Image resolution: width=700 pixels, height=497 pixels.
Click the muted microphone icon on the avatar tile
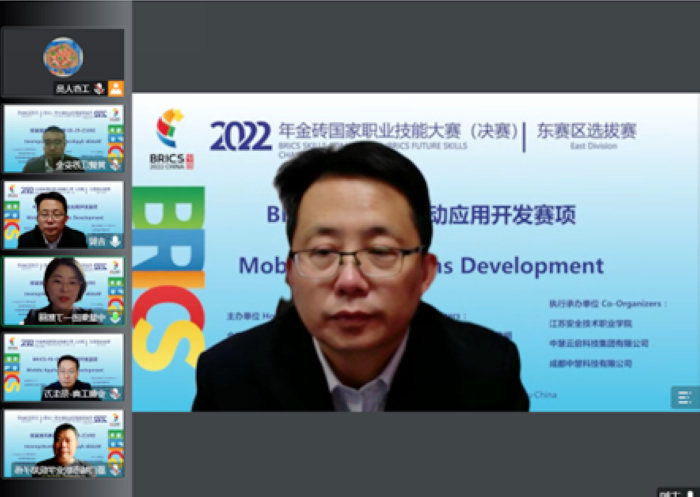pos(99,88)
